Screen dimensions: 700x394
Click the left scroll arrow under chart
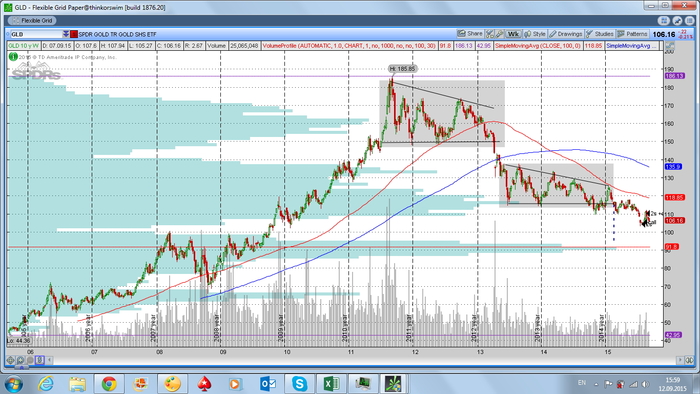(x=50, y=360)
